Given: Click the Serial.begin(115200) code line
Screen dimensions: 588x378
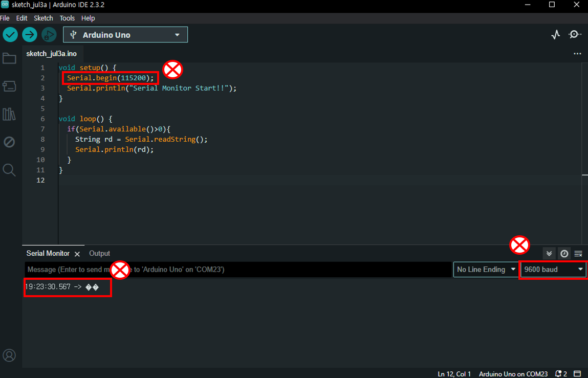Looking at the screenshot, I should click(x=110, y=78).
